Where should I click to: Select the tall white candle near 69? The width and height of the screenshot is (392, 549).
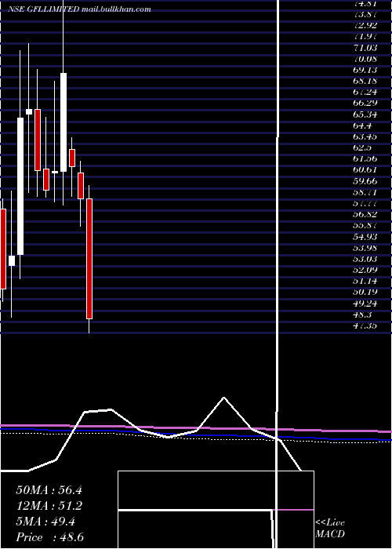coord(64,122)
